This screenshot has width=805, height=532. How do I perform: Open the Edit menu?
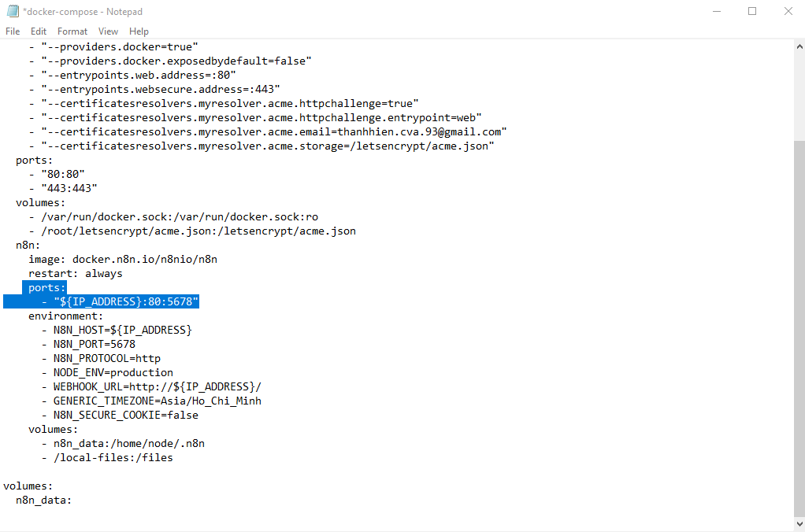pos(38,31)
